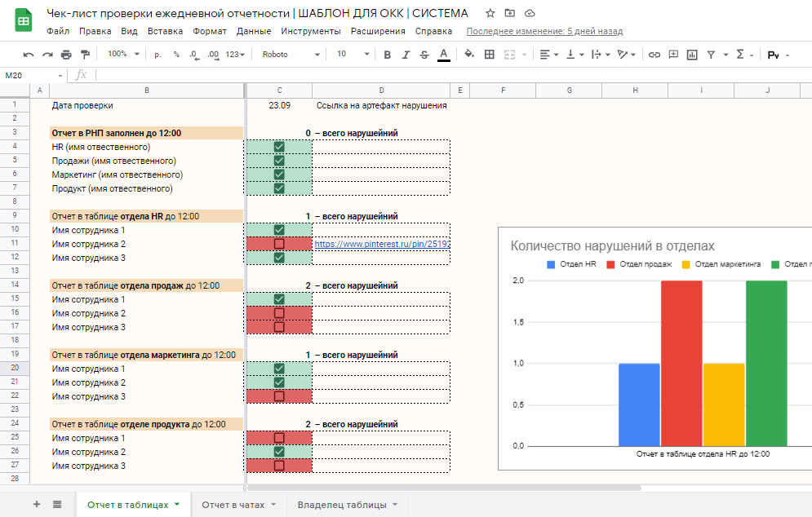Screen dimensions: 812x517
Task: Check the red checkbox in row 27
Action: pyautogui.click(x=279, y=466)
